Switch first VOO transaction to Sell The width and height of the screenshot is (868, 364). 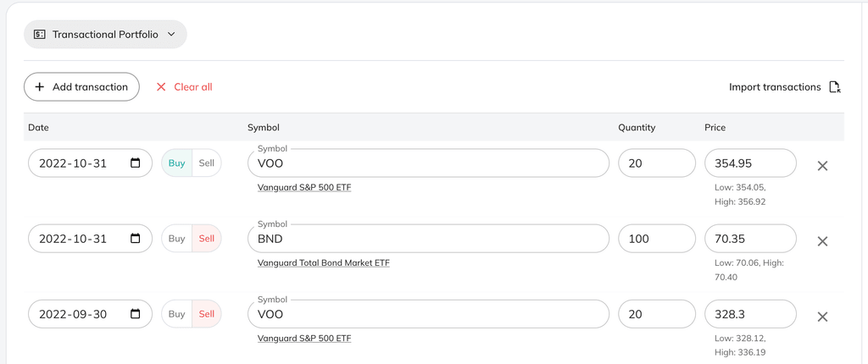(206, 163)
